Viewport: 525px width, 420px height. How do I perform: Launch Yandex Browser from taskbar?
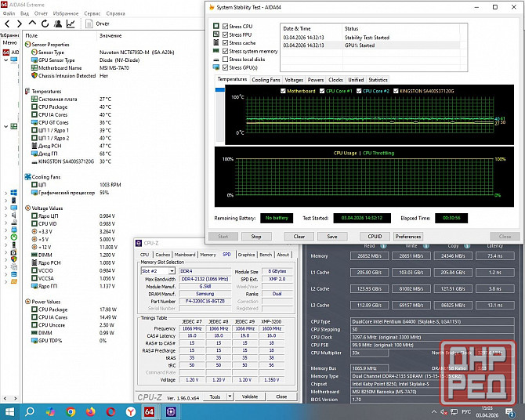click(130, 411)
